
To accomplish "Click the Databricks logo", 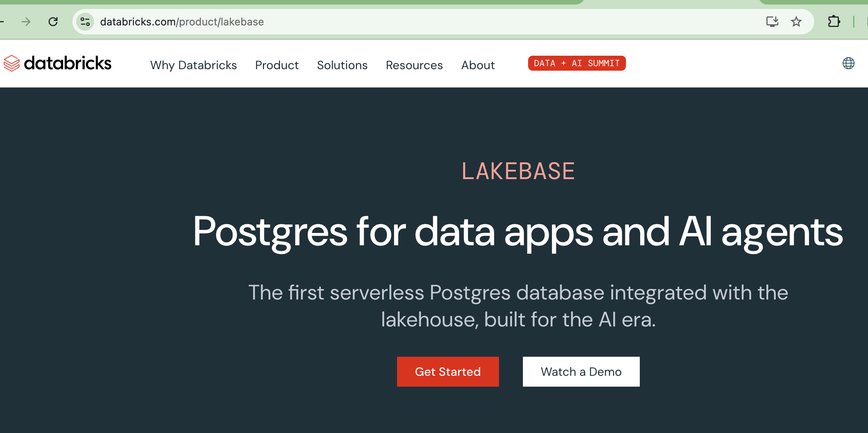I will pyautogui.click(x=57, y=63).
